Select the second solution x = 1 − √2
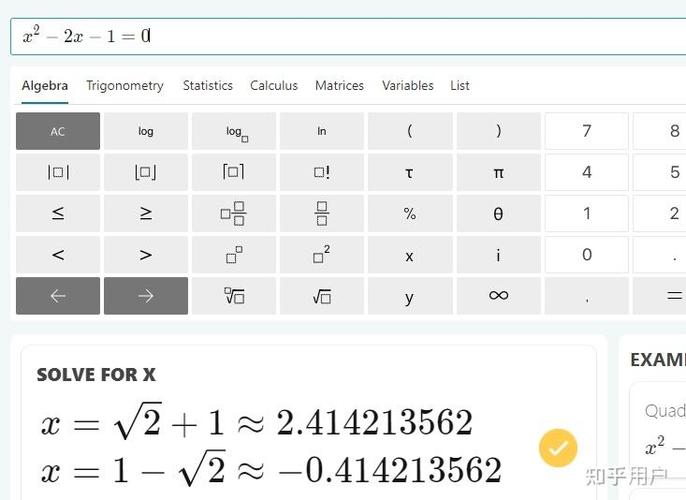This screenshot has width=686, height=500. pos(271,469)
